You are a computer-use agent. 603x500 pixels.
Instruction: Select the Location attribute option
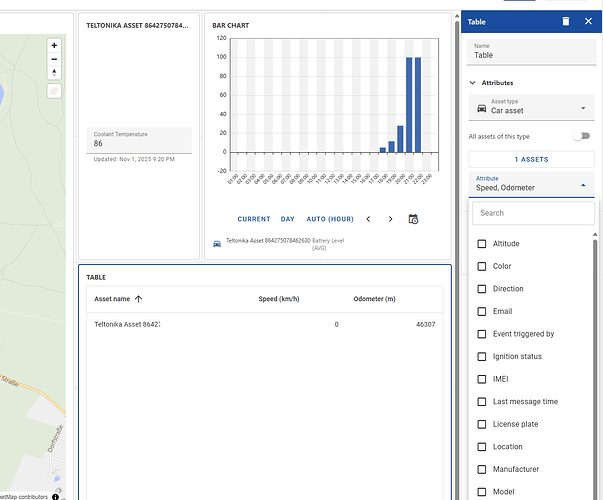click(482, 447)
